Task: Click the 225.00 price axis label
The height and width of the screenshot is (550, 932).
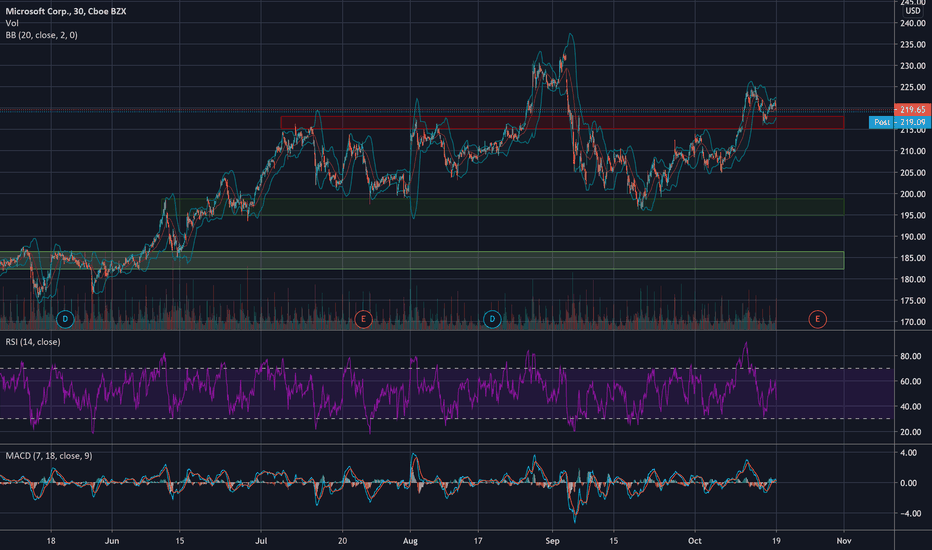Action: (912, 87)
